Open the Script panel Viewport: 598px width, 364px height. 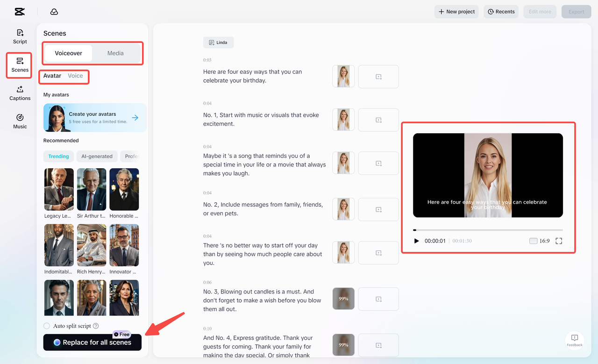click(x=19, y=36)
